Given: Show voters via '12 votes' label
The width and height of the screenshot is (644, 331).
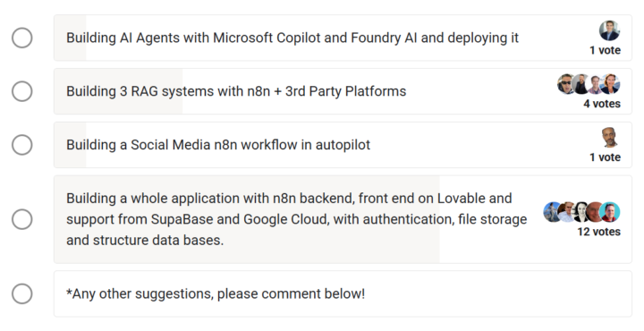Looking at the screenshot, I should [598, 232].
